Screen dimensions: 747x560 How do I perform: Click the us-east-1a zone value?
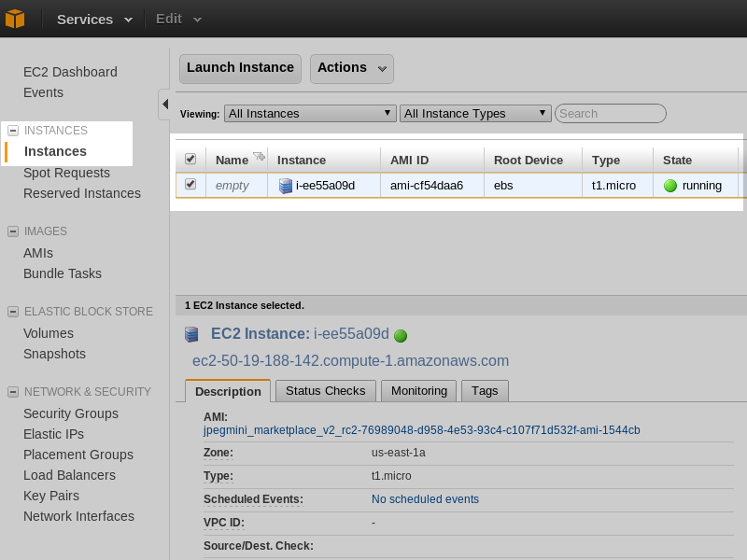pyautogui.click(x=399, y=453)
